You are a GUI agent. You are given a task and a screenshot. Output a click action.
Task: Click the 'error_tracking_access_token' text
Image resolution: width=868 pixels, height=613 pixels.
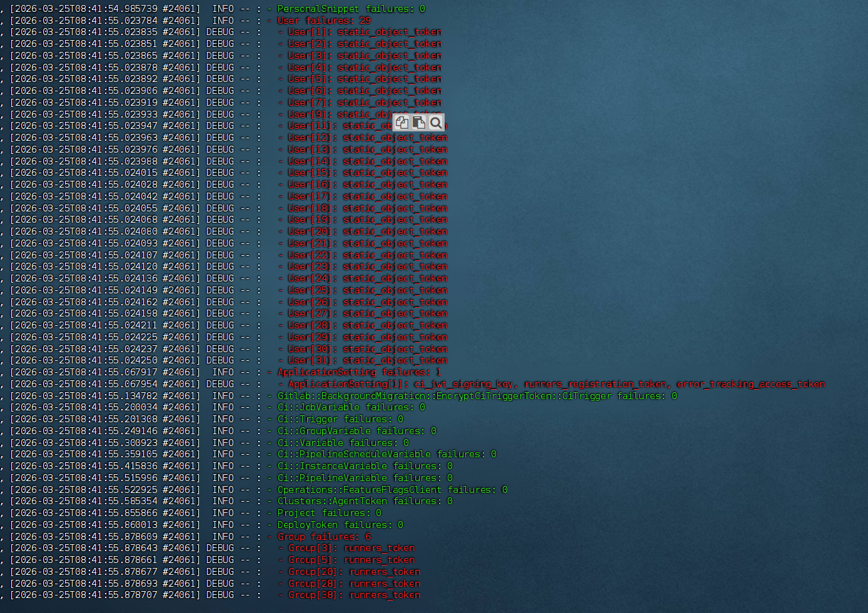[x=751, y=384]
